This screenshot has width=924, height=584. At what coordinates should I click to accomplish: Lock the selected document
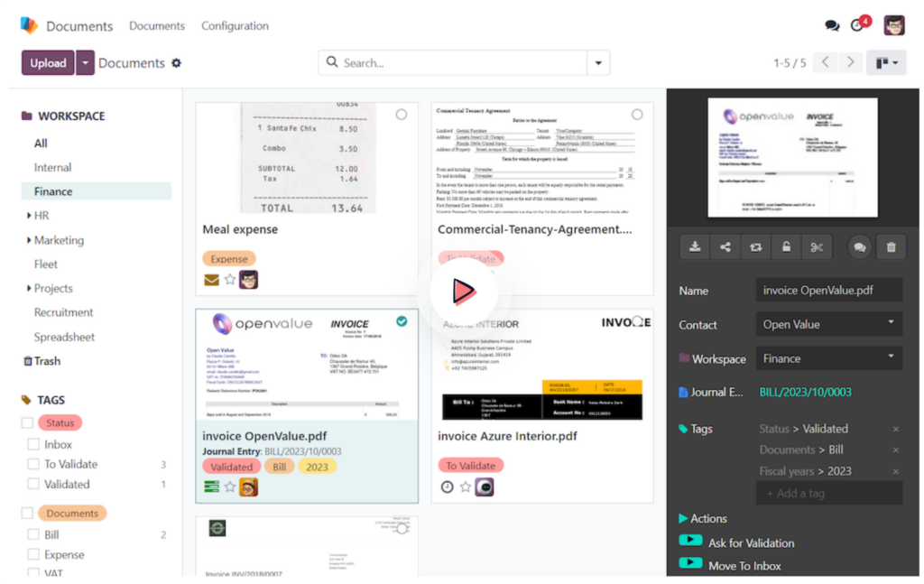click(786, 246)
